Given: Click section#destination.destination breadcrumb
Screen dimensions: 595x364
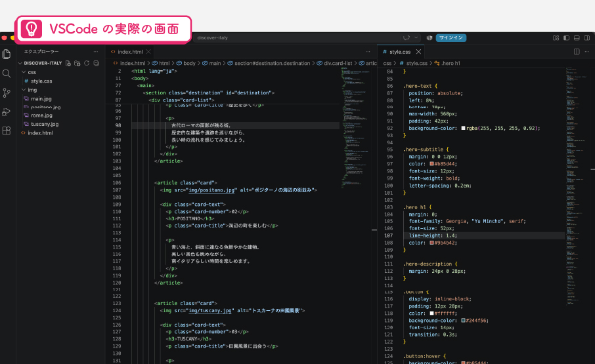Looking at the screenshot, I should (272, 63).
